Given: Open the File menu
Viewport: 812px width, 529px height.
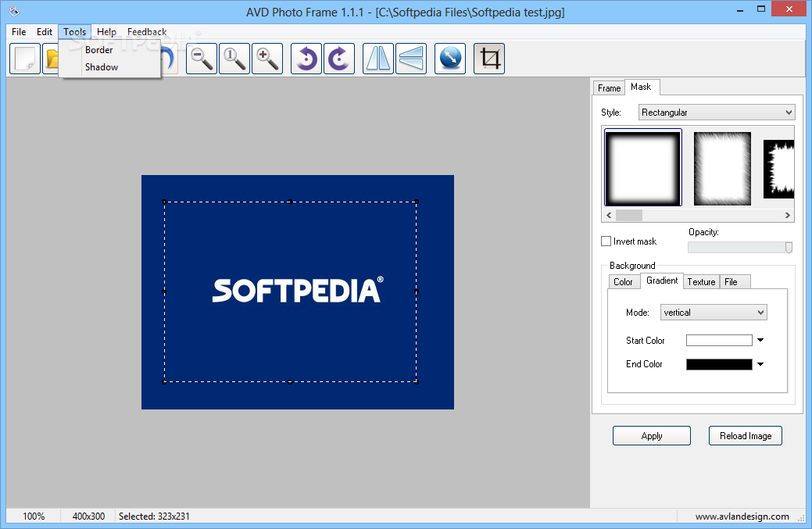Looking at the screenshot, I should (x=19, y=31).
